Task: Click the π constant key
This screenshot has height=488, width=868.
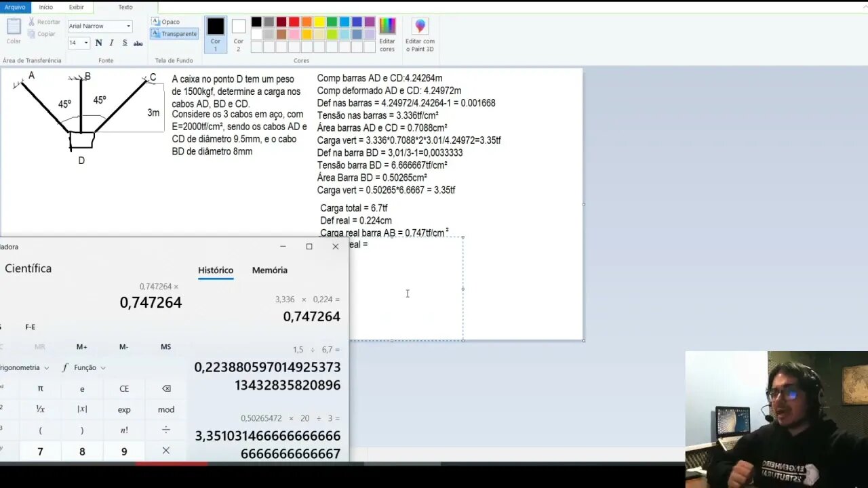Action: coord(40,388)
